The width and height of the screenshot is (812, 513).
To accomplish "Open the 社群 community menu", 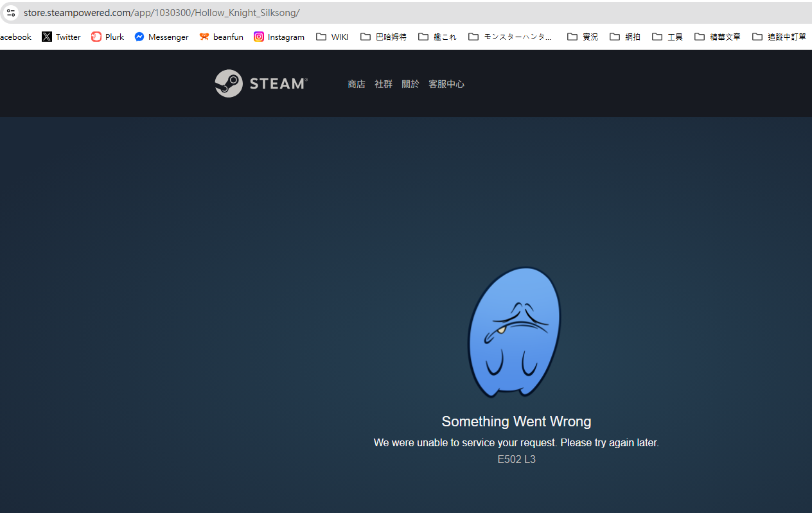I will pyautogui.click(x=384, y=84).
